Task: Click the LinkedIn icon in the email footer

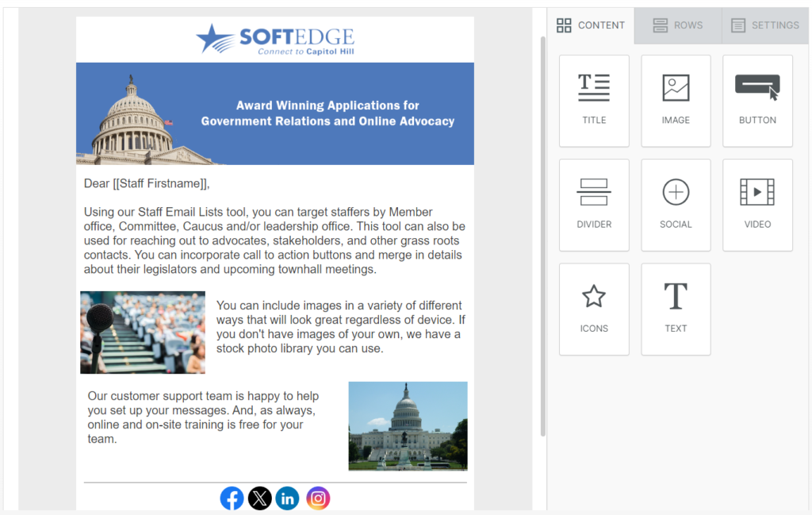Action: [x=287, y=498]
